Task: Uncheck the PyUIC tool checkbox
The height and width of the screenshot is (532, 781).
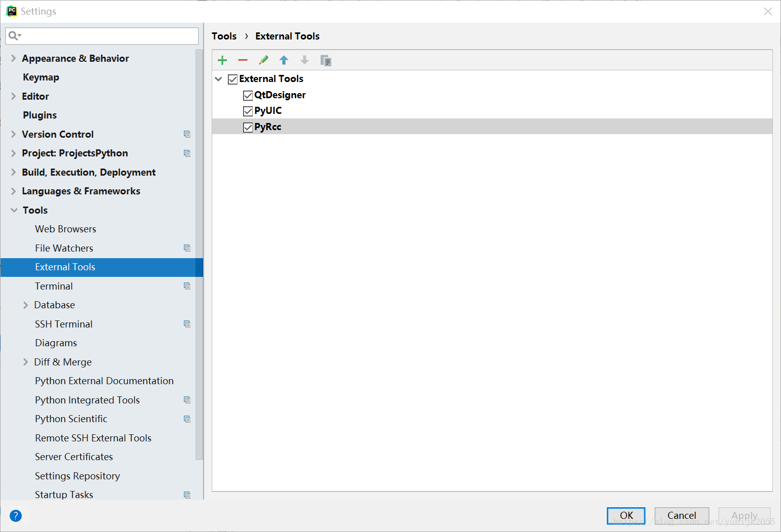Action: click(x=248, y=111)
